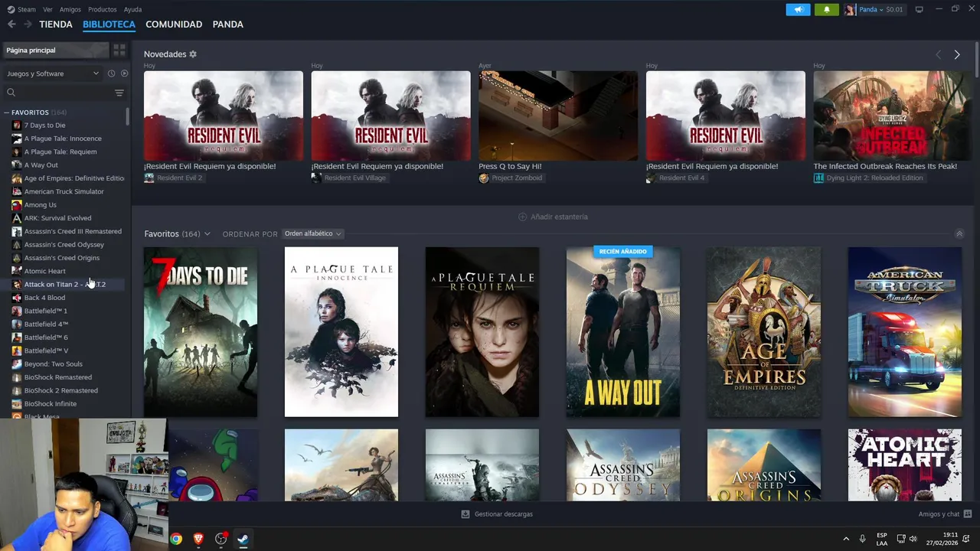
Task: Open A Plague Tale Requiem cover
Action: pos(482,332)
